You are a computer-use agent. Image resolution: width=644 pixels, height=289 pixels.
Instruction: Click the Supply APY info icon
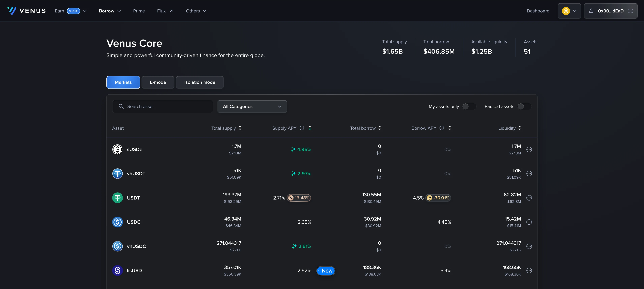(x=302, y=128)
